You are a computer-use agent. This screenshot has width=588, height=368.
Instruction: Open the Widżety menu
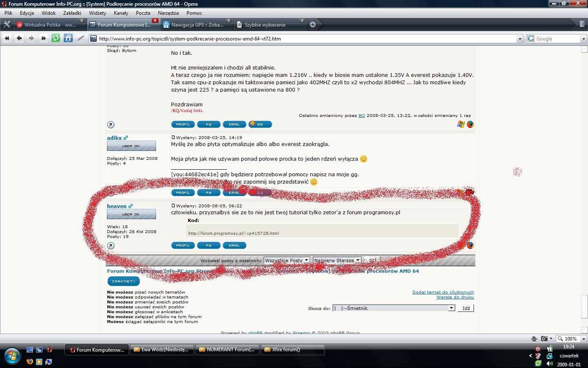pyautogui.click(x=98, y=13)
